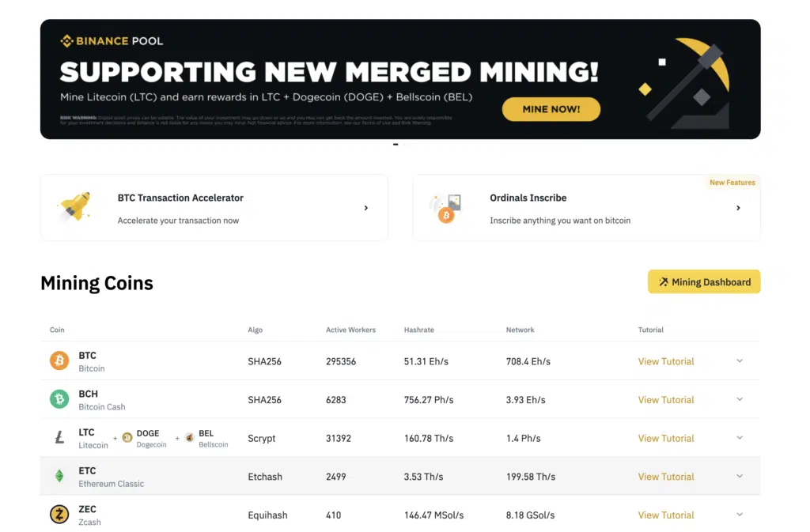810x532 pixels.
Task: Open the BTC Transaction Accelerator card arrow
Action: (365, 207)
